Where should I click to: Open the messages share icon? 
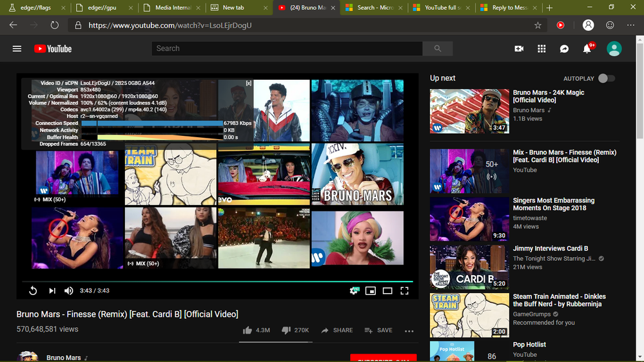(564, 49)
